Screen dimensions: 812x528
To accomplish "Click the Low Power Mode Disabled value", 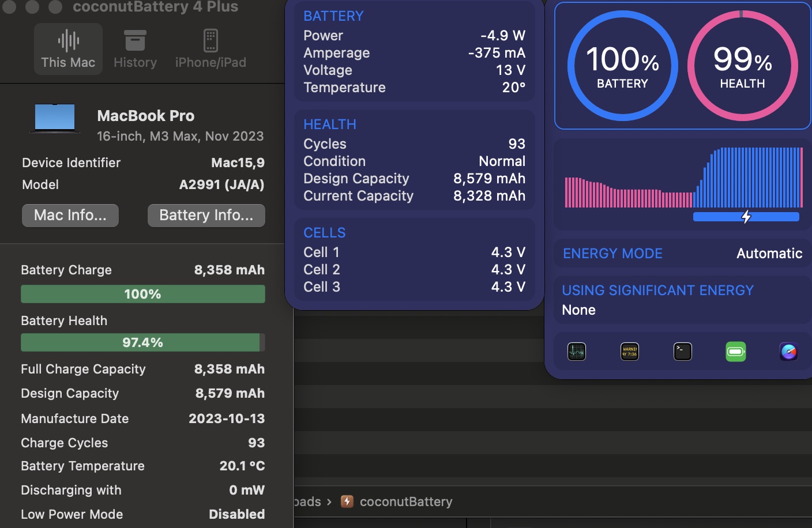I will (237, 514).
